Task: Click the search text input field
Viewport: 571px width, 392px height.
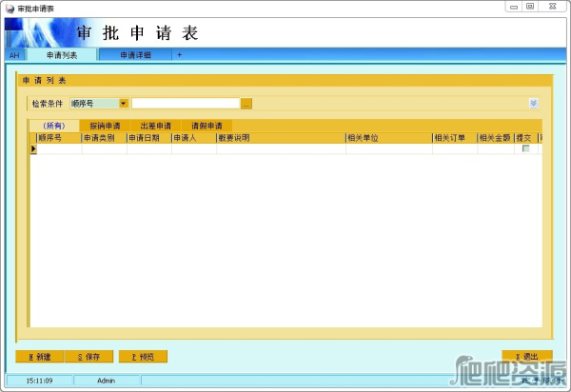Action: click(186, 104)
